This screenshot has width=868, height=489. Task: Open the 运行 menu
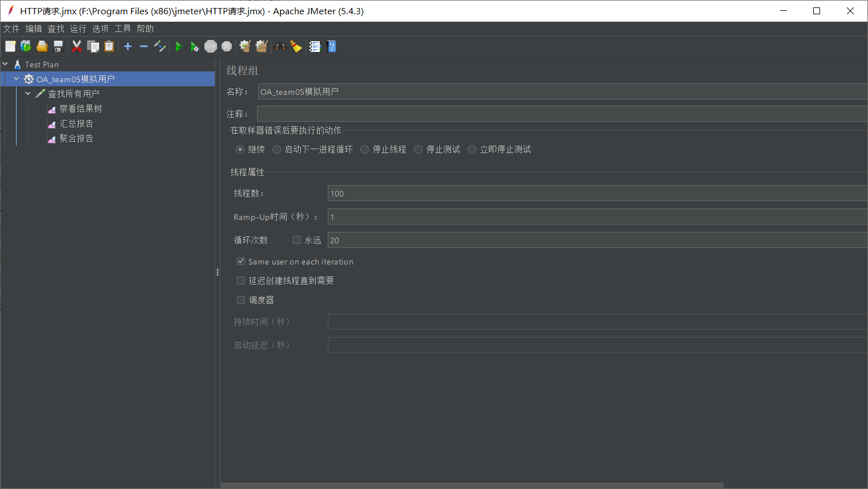78,29
